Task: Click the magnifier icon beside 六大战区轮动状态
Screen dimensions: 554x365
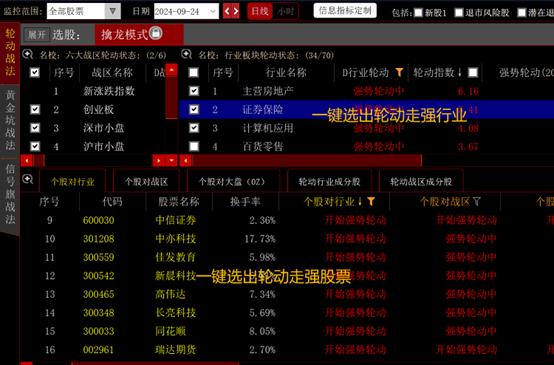Action: pyautogui.click(x=28, y=54)
